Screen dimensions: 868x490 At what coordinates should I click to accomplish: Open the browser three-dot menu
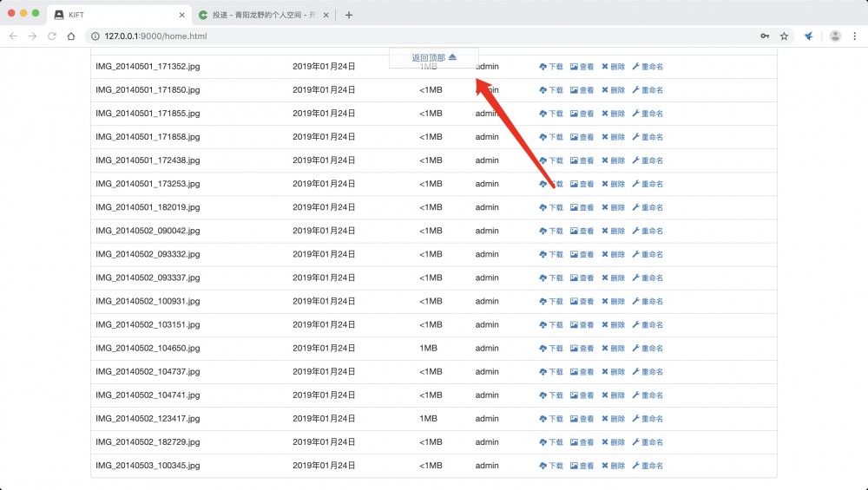pos(855,36)
